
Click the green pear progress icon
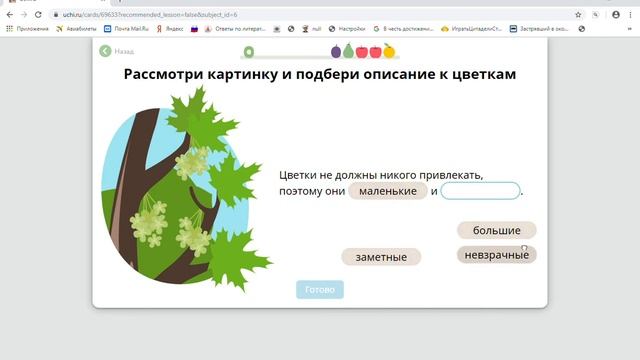(348, 51)
